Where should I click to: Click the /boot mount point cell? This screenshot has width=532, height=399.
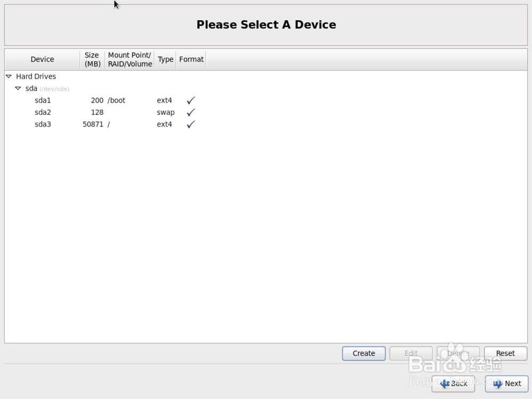[117, 101]
